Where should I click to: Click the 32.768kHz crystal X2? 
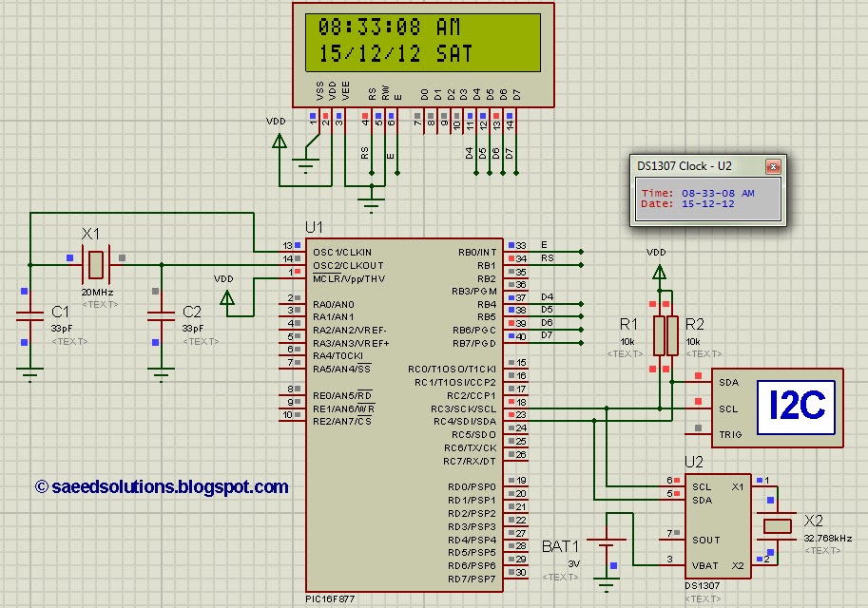tap(777, 524)
